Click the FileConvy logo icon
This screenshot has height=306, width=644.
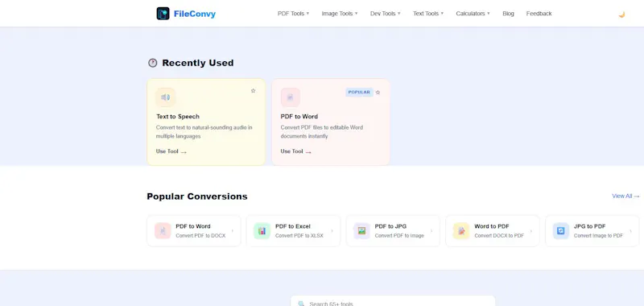[x=163, y=14]
